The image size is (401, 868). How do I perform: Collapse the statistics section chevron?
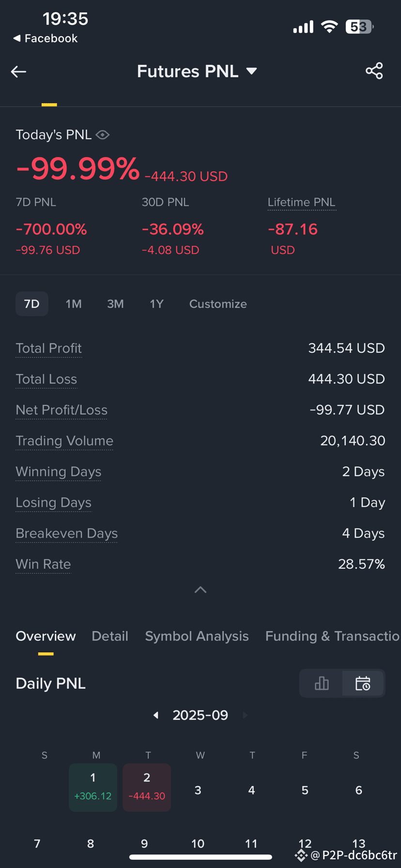point(200,589)
